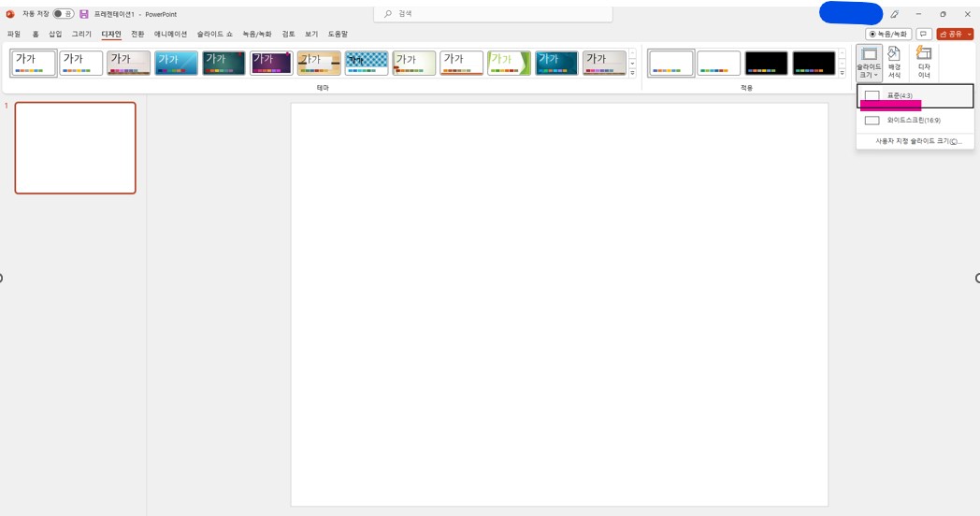980x516 pixels.
Task: Apply the second white theme thumbnail
Action: click(x=80, y=63)
